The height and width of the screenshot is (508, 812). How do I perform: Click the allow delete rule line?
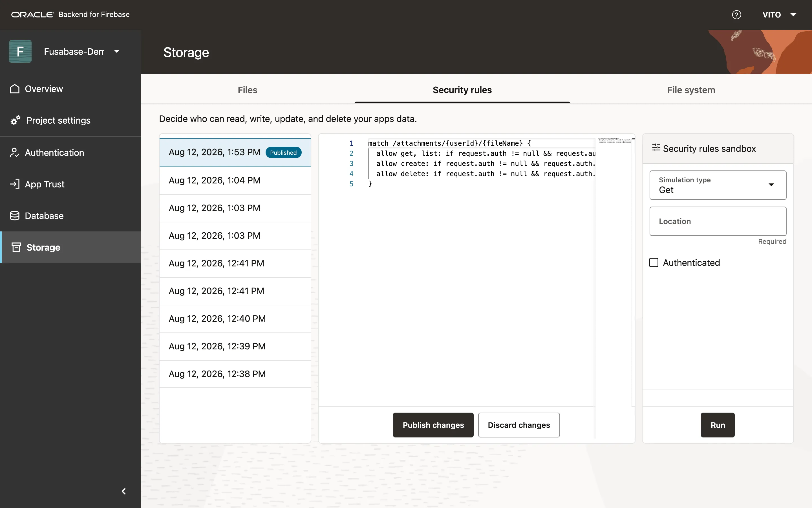tap(486, 174)
